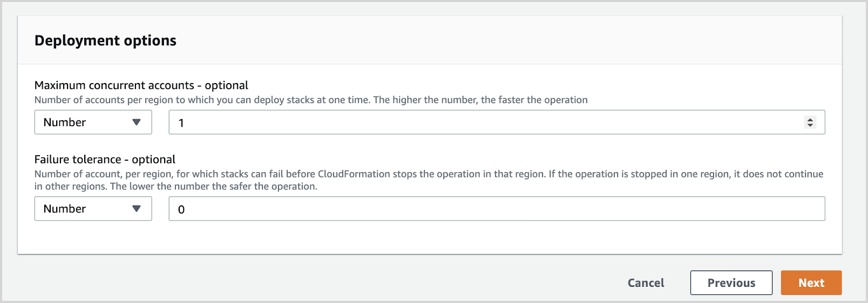Go back with the Previous button

click(731, 283)
